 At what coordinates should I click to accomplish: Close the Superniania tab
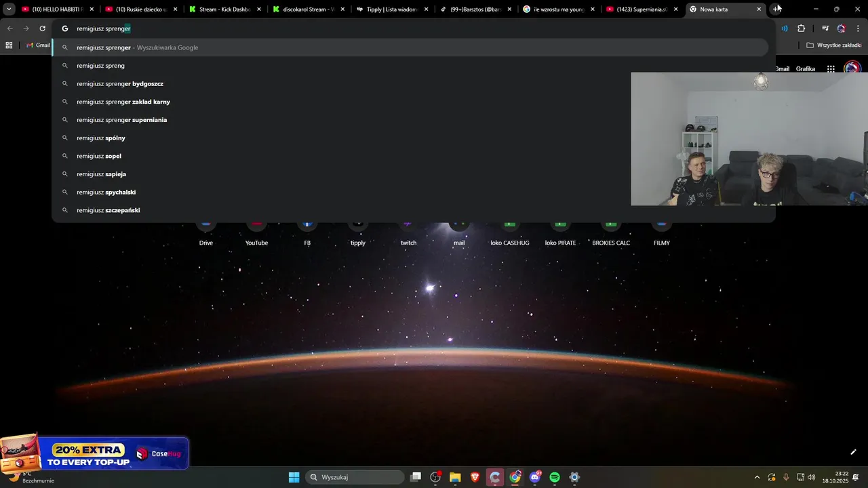point(675,9)
